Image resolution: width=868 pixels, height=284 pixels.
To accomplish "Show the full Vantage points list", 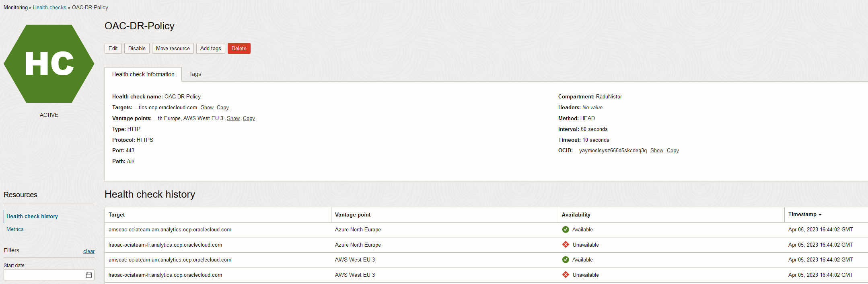I will pyautogui.click(x=233, y=119).
